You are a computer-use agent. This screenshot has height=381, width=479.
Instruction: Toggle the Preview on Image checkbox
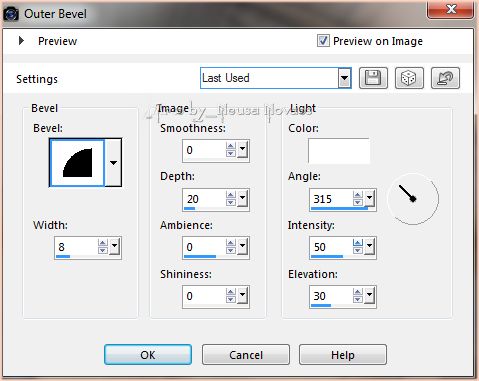coord(323,41)
